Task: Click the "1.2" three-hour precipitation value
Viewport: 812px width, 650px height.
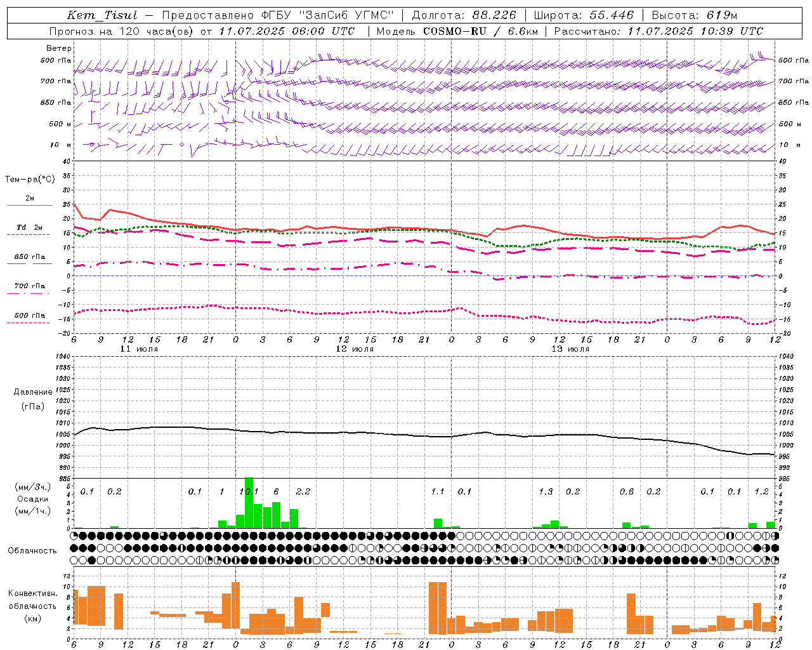Action: click(x=761, y=491)
